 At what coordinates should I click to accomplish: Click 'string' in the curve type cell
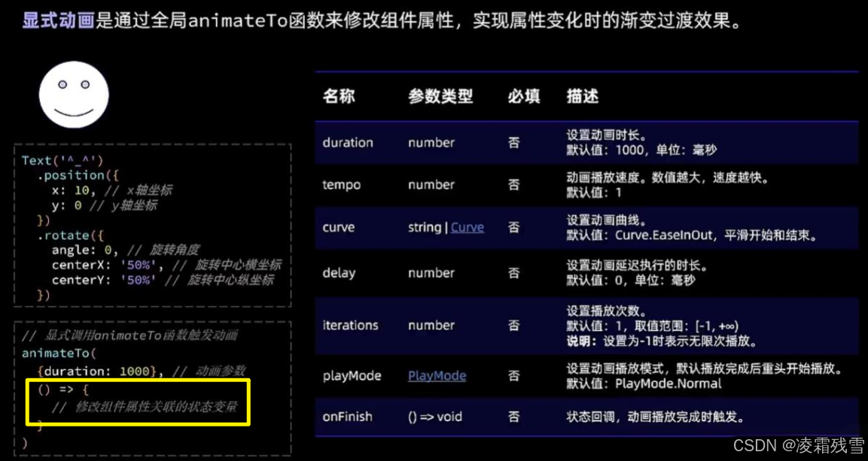click(425, 228)
